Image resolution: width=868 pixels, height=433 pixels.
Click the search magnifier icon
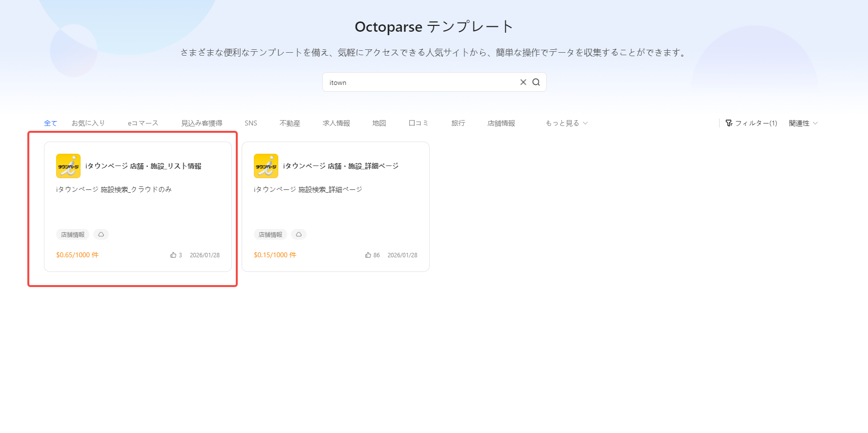(x=536, y=82)
